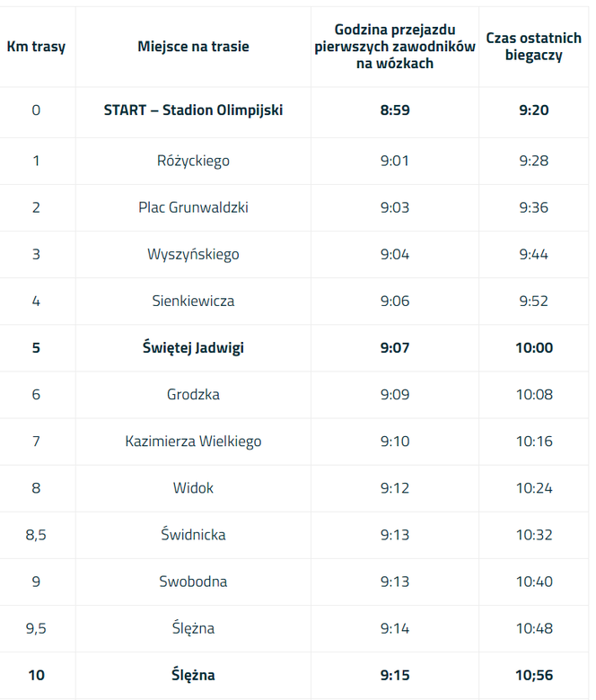
Task: Click the '8,5' kilometre cell
Action: point(36,535)
